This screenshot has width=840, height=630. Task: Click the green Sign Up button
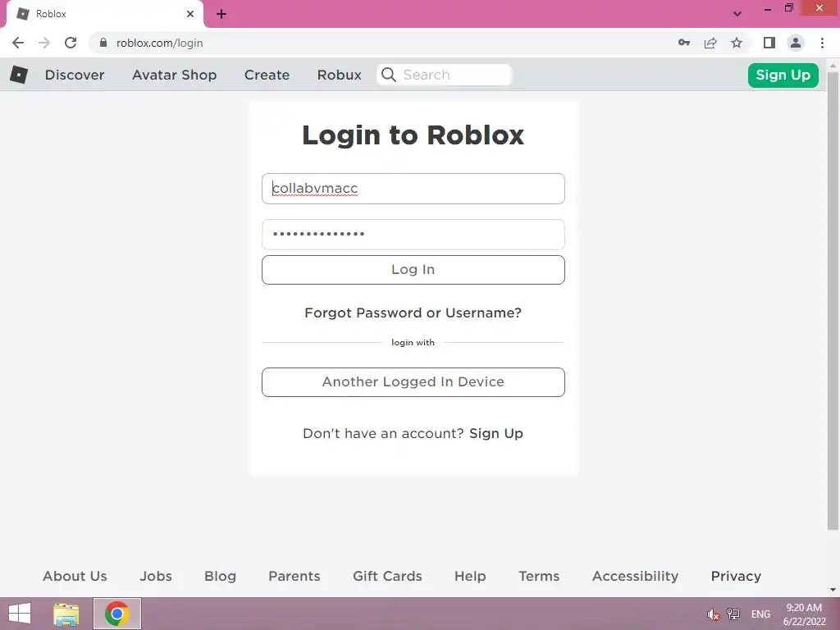pos(783,75)
